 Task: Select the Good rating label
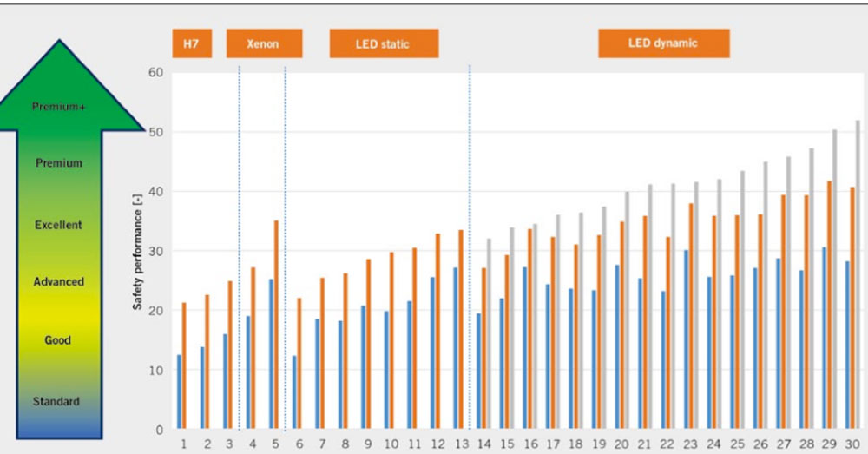[x=57, y=340]
